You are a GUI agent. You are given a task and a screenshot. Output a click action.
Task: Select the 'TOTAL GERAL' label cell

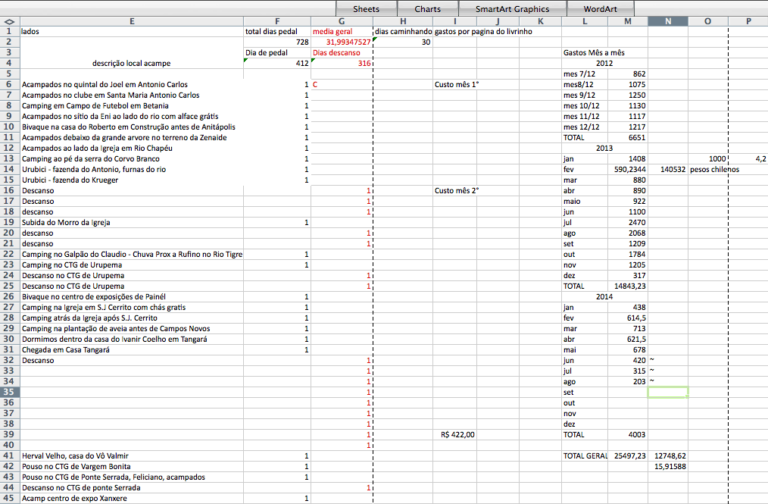585,455
